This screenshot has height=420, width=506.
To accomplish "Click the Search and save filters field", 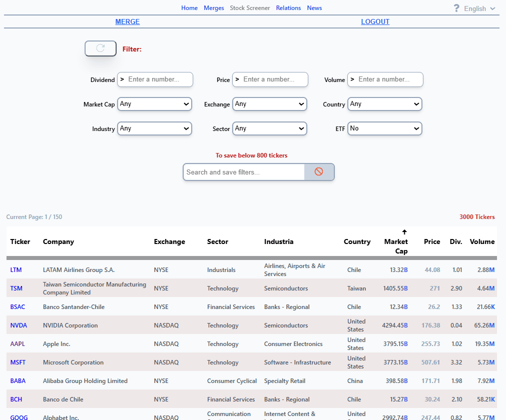I will point(244,172).
